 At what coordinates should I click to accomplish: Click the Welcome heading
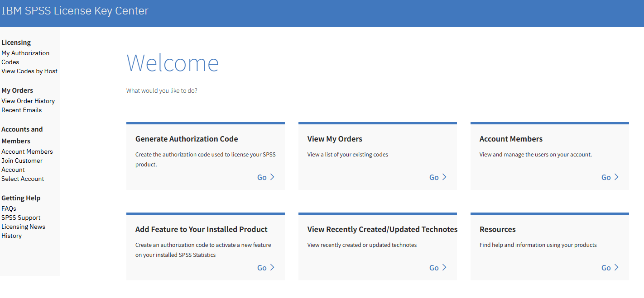[x=173, y=63]
